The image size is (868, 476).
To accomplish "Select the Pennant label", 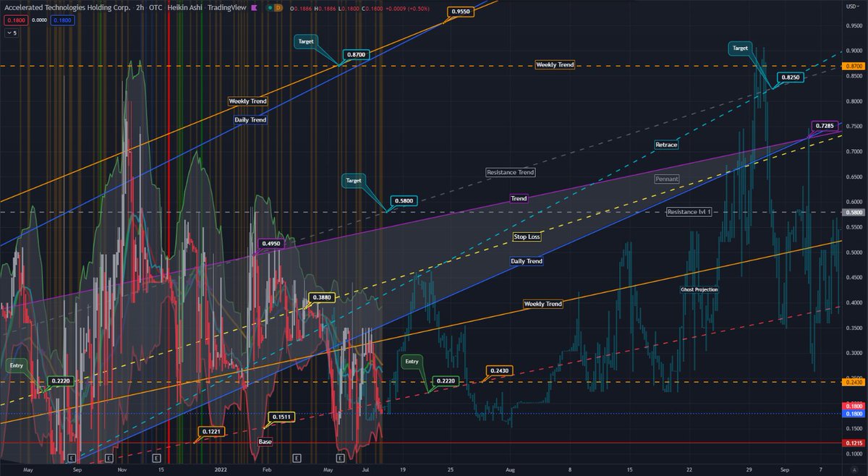I will pyautogui.click(x=666, y=179).
